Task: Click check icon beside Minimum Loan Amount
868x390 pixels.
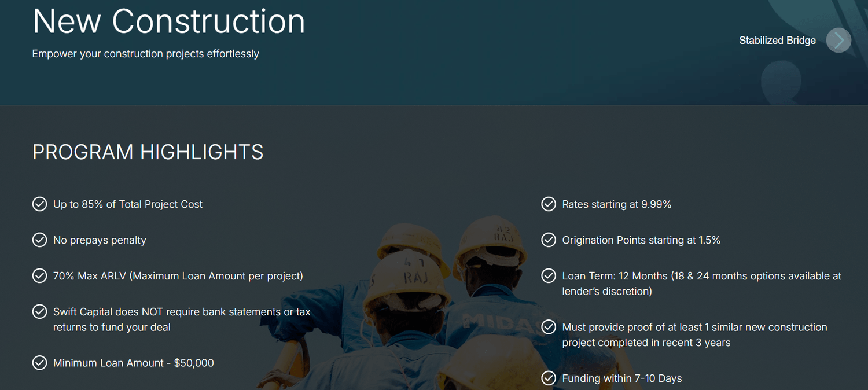Action: pos(39,363)
